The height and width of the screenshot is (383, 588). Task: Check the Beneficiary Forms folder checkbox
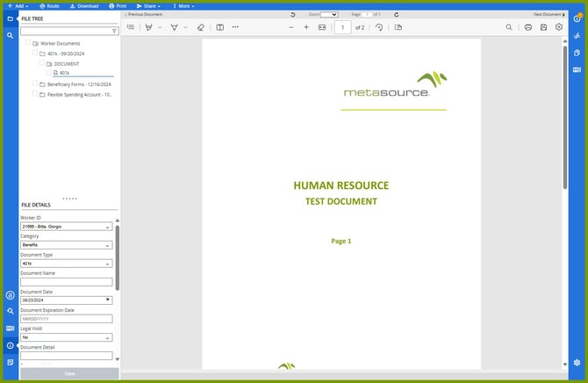[x=35, y=83]
